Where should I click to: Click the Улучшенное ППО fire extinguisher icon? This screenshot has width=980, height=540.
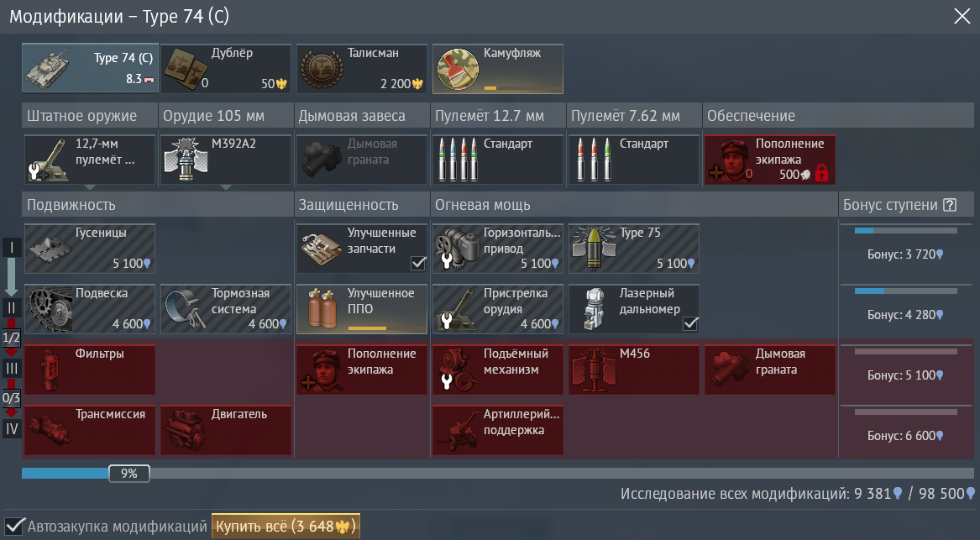(321, 309)
